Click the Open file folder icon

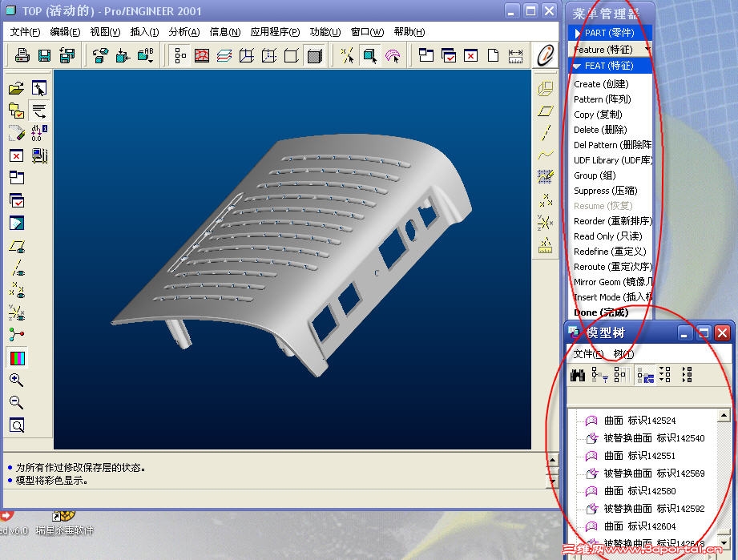coord(17,88)
